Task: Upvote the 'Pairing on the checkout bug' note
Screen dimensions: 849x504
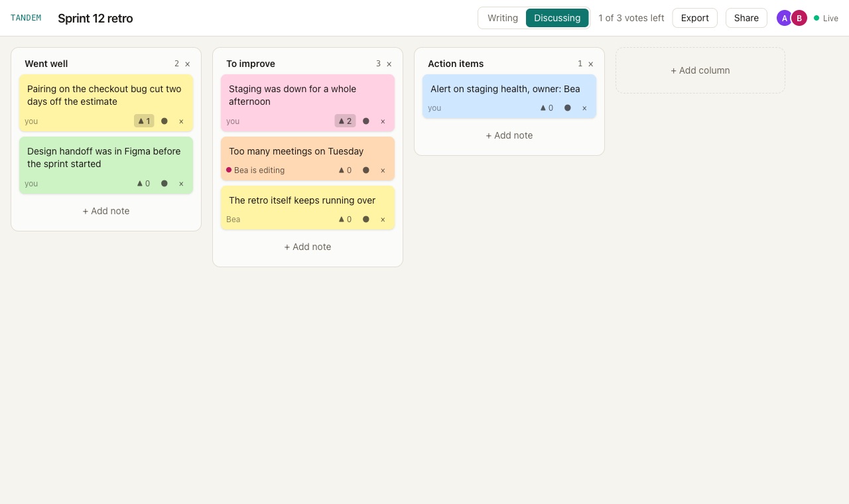Action: [x=144, y=121]
